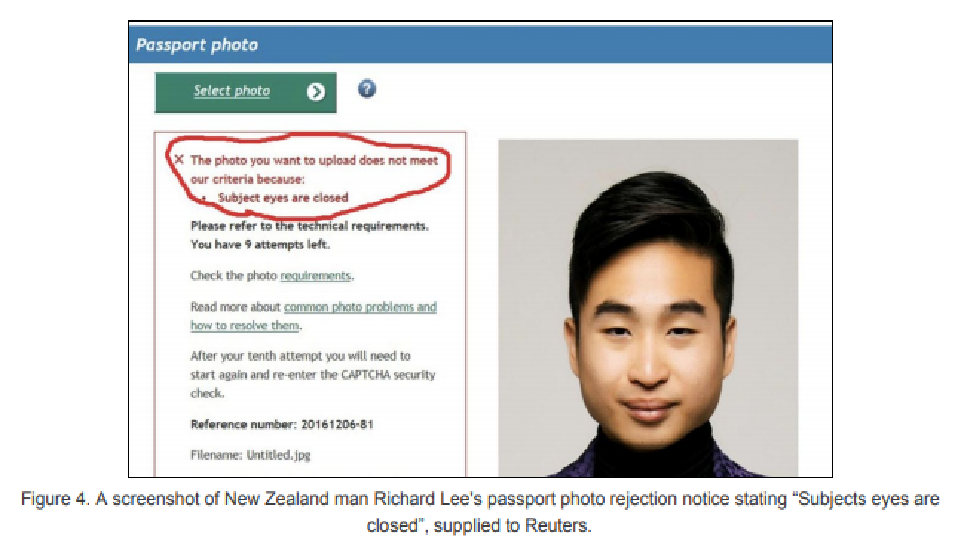Click 'Please refer to the technical requirements' text
The width and height of the screenshot is (960, 540).
309,226
